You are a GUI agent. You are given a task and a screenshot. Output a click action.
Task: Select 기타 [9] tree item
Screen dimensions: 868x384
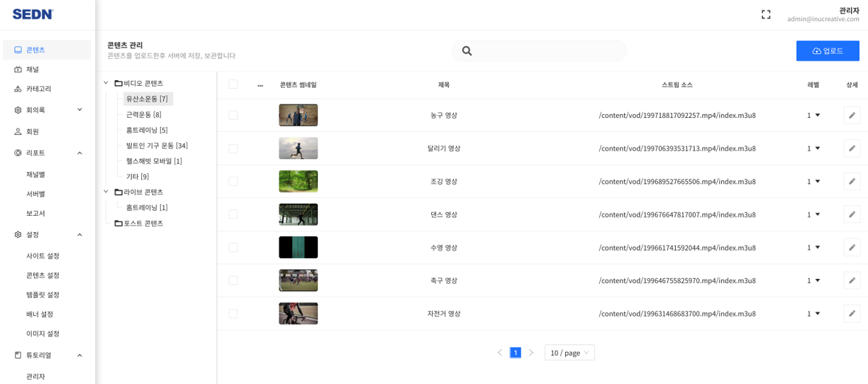(138, 177)
